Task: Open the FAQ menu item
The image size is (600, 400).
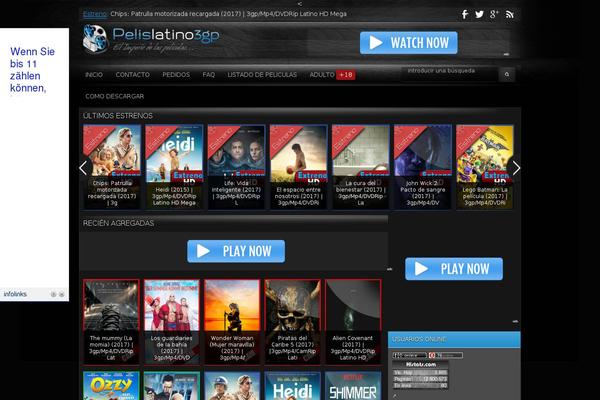Action: (209, 75)
